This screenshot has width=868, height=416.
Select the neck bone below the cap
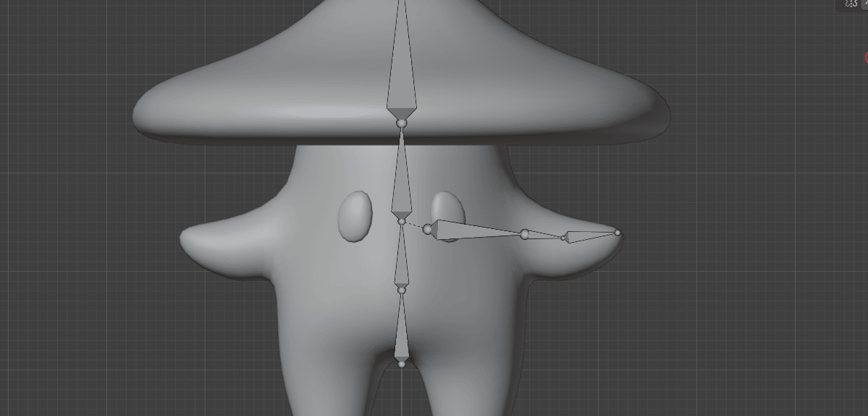point(402,178)
